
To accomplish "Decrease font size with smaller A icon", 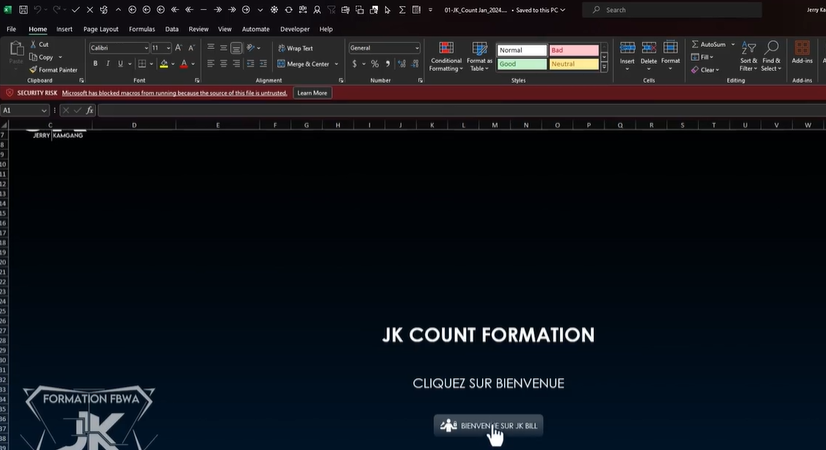I will coord(191,48).
